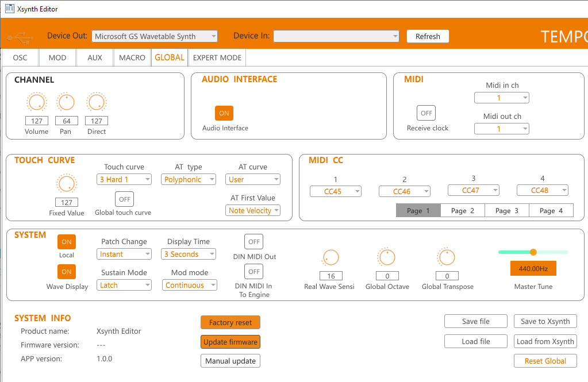Click the Pan knob in Channel
Viewport: 588px width, 382px height.
[66, 102]
